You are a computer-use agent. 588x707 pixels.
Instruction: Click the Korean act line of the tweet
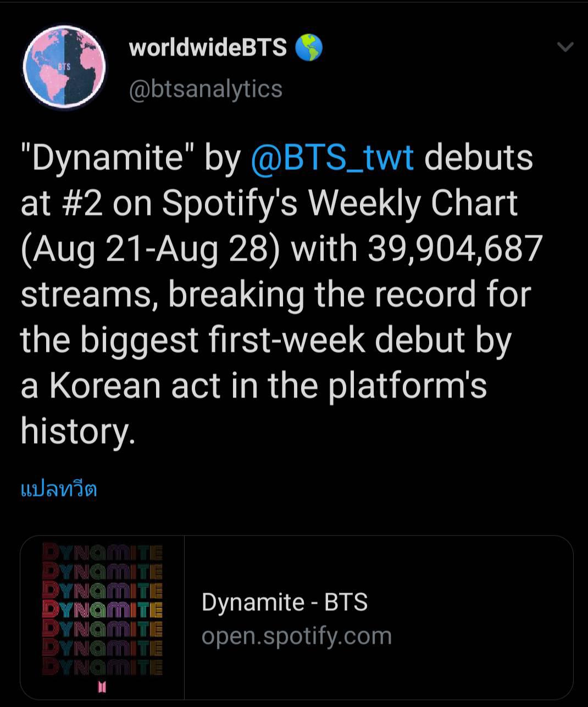click(254, 385)
